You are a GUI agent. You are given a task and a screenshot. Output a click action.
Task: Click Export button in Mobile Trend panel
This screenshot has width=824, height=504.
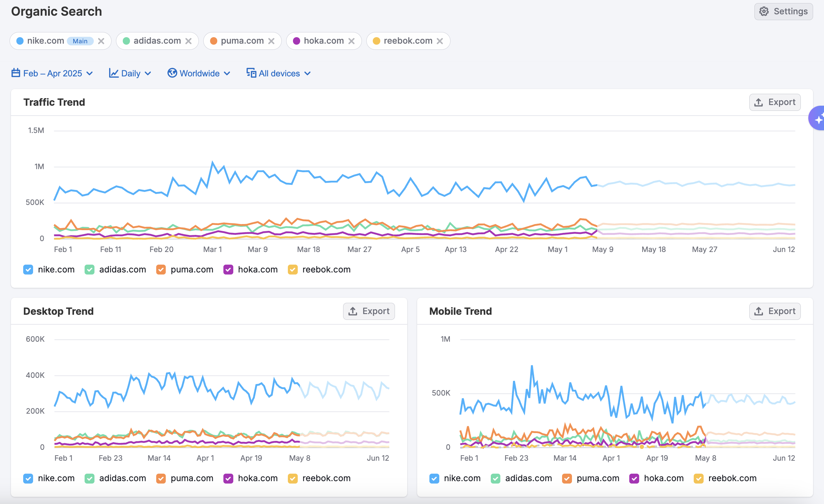coord(775,311)
